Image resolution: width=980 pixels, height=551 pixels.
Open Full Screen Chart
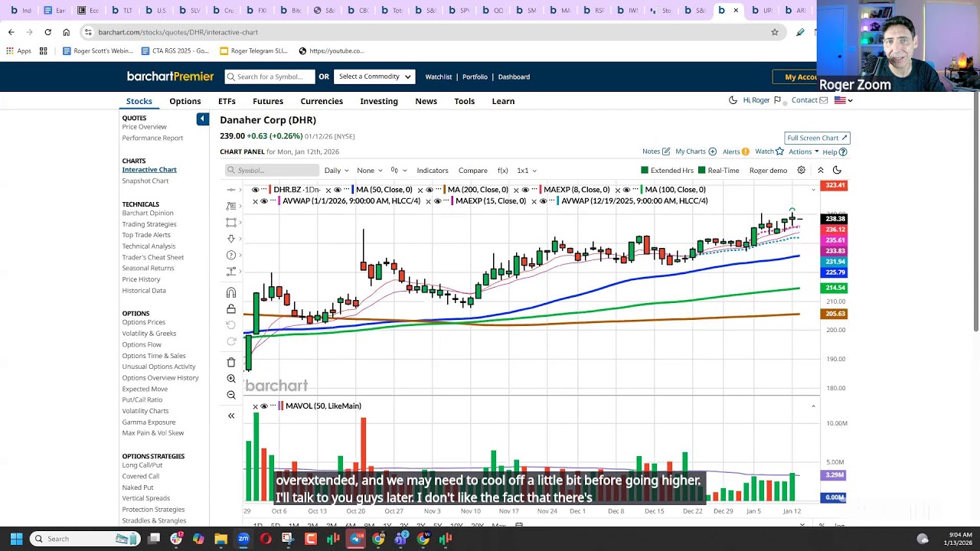[x=817, y=138]
